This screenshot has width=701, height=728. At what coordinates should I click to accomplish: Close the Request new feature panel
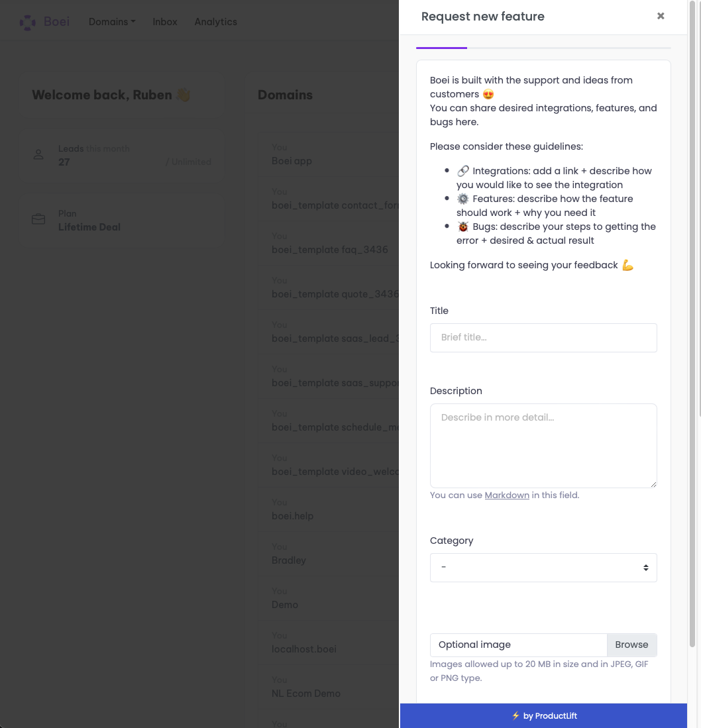coord(661,17)
